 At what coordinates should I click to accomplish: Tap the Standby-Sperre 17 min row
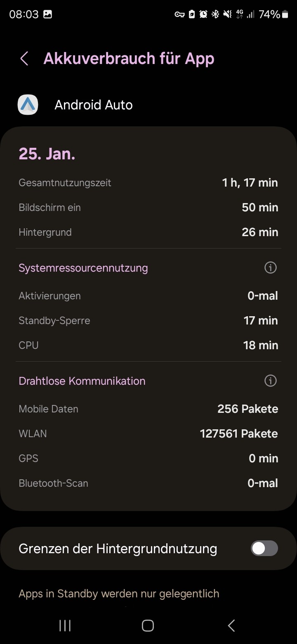(148, 320)
